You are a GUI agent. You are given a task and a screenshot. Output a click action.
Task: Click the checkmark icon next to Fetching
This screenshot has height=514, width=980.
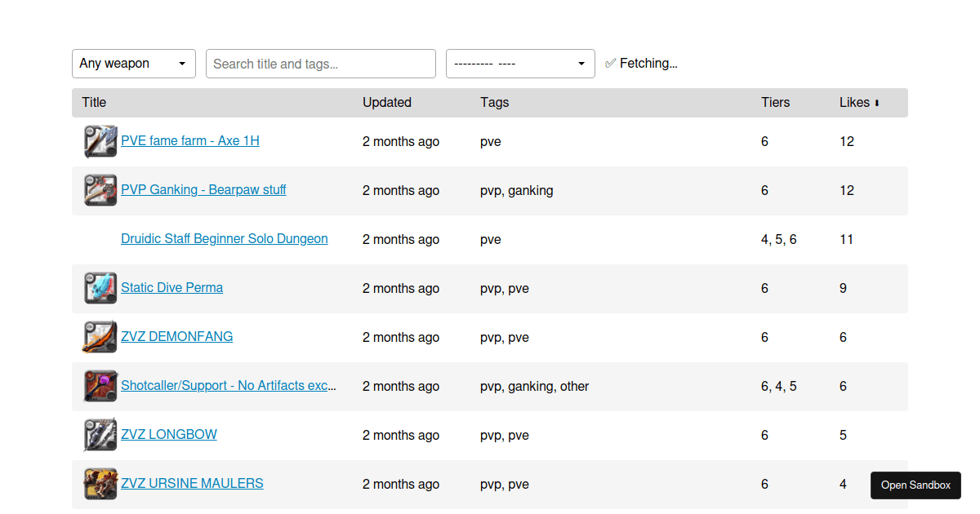(610, 64)
